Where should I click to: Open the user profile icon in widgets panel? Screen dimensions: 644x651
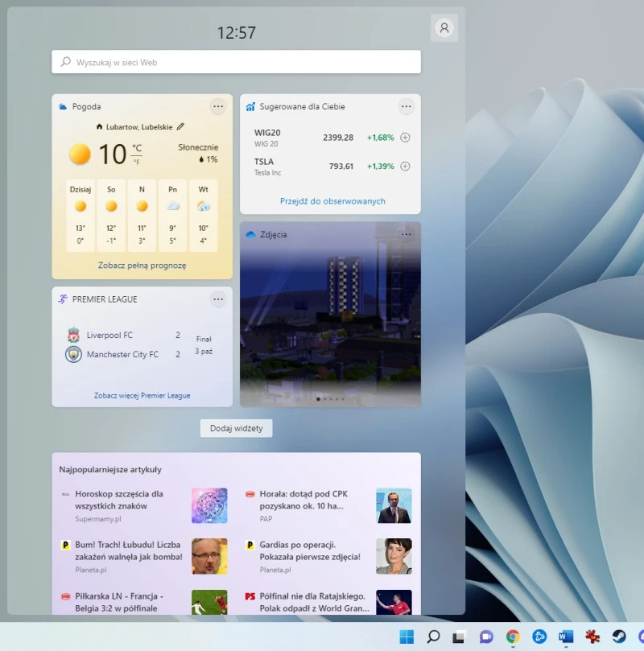[444, 27]
